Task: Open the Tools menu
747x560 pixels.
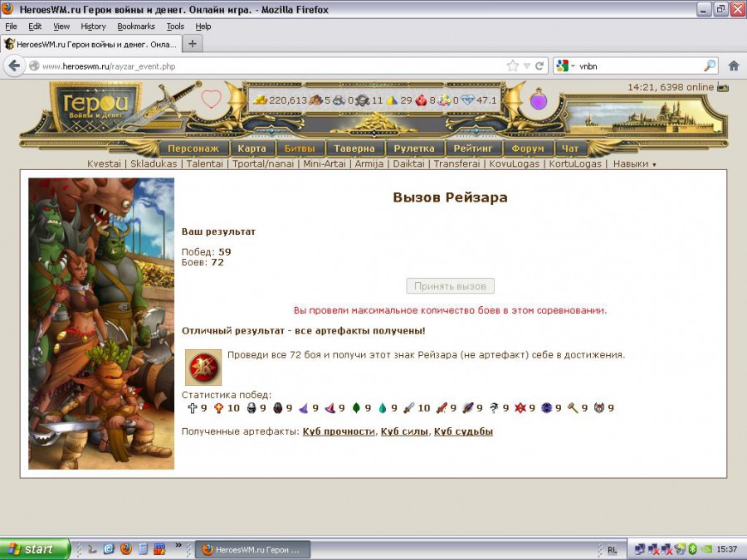Action: (175, 27)
